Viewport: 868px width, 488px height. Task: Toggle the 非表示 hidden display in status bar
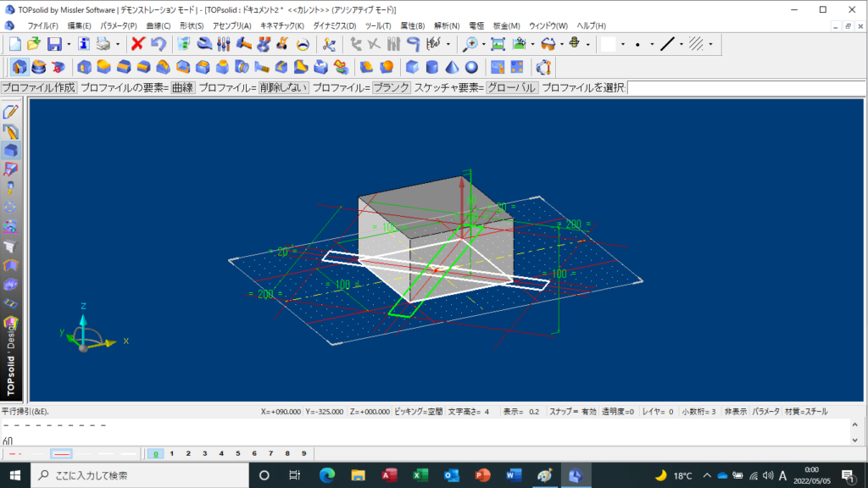point(735,412)
